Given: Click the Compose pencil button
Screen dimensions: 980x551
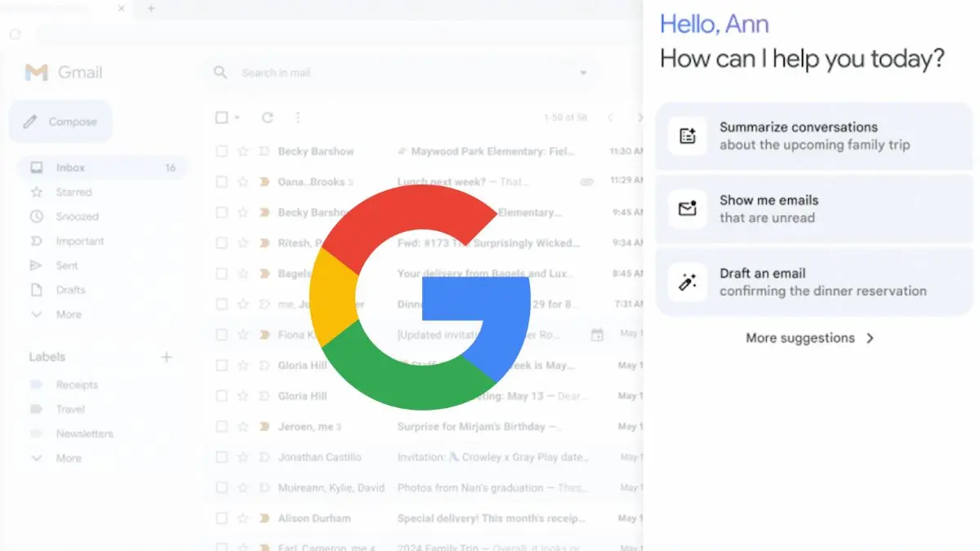Looking at the screenshot, I should [x=60, y=122].
